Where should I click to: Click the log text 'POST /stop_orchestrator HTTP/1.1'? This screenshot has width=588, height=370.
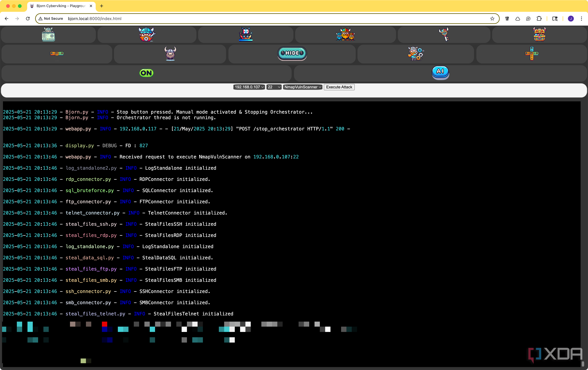coord(285,129)
